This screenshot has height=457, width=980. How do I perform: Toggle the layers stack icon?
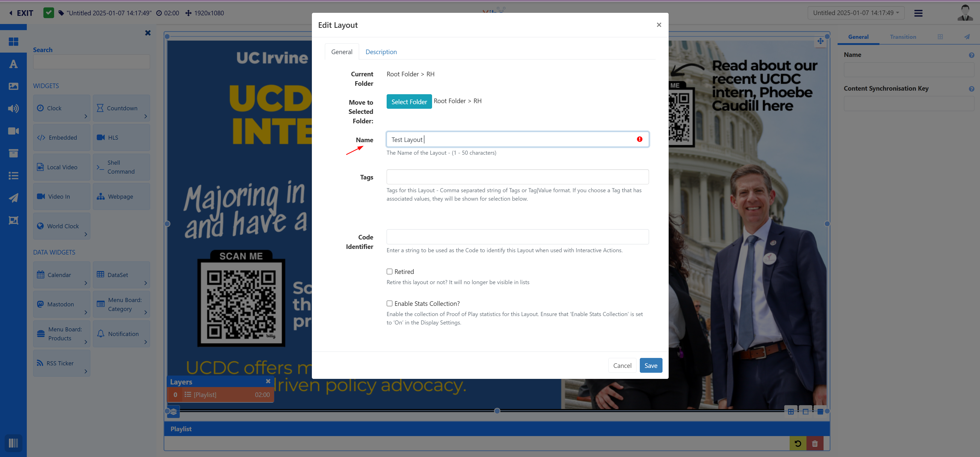174,412
